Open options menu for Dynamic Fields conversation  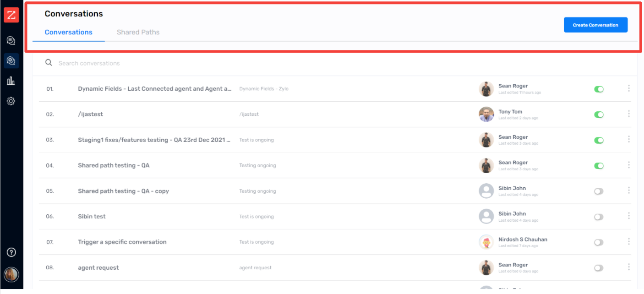(628, 89)
